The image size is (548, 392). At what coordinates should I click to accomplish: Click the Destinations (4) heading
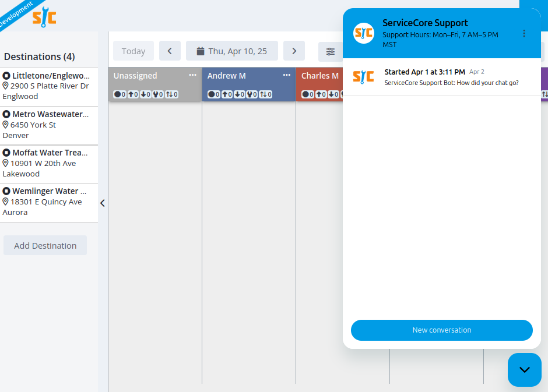(x=40, y=56)
